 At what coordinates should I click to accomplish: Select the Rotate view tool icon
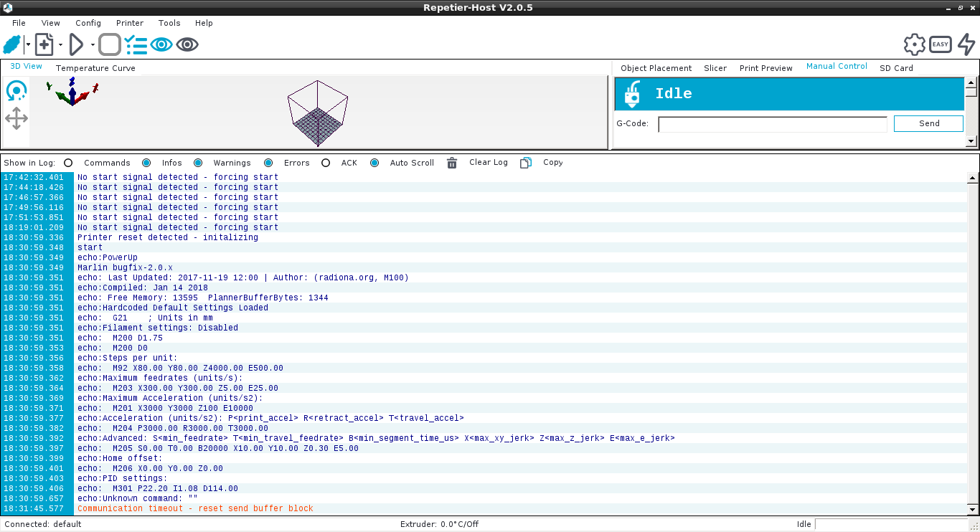click(17, 91)
